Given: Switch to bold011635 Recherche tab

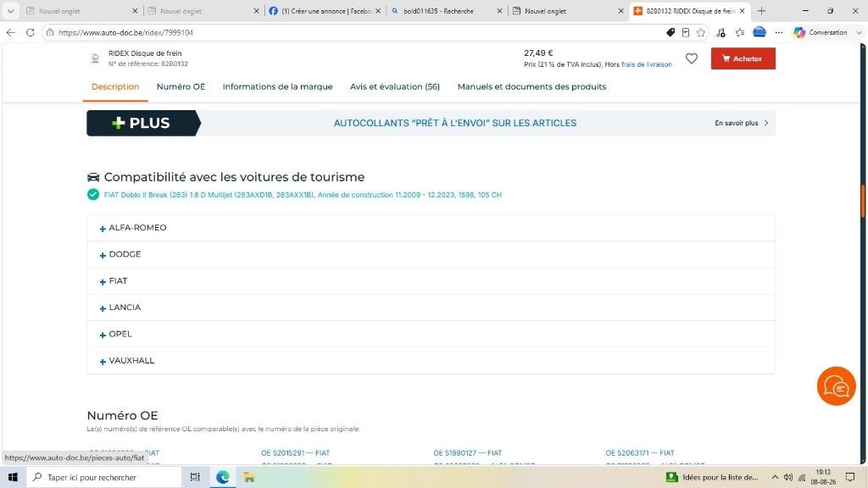Looking at the screenshot, I should [x=438, y=10].
